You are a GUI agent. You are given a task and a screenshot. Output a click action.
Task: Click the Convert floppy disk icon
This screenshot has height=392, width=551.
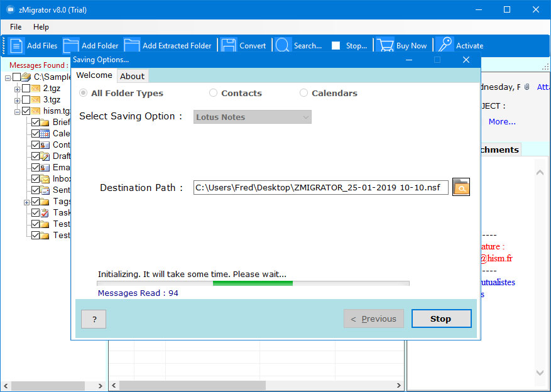(x=229, y=46)
